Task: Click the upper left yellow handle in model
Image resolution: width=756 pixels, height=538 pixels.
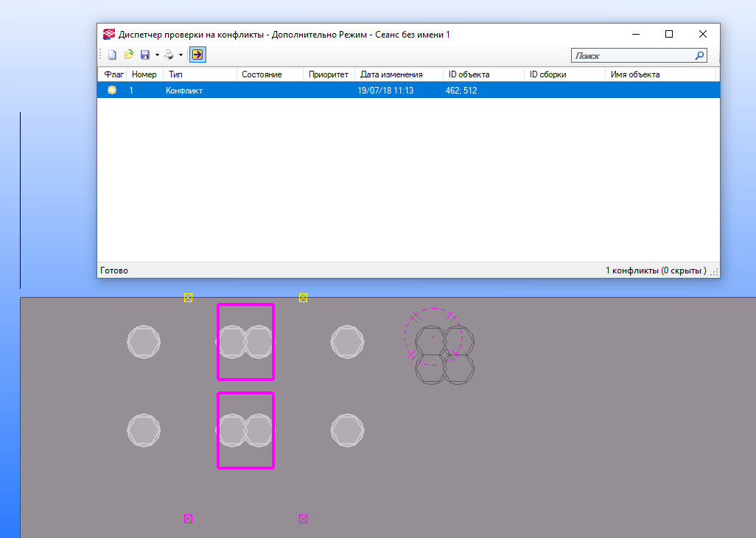Action: tap(188, 298)
